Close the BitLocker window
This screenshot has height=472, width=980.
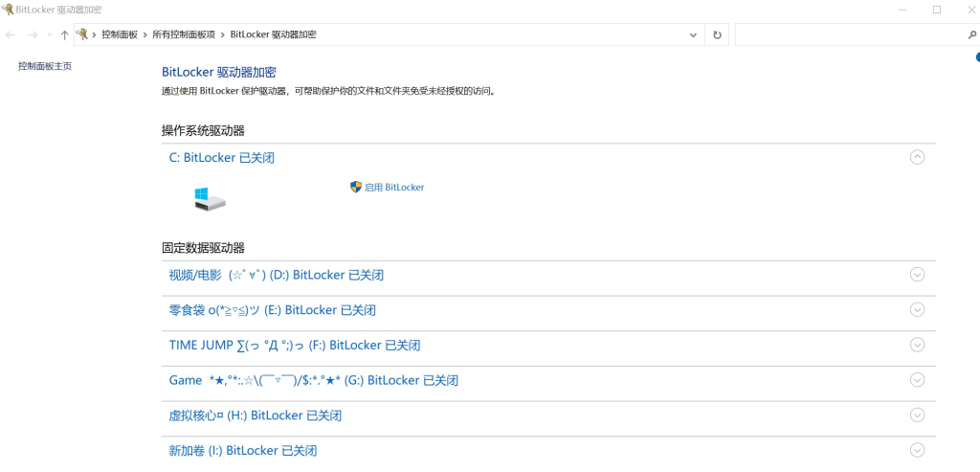(x=971, y=10)
